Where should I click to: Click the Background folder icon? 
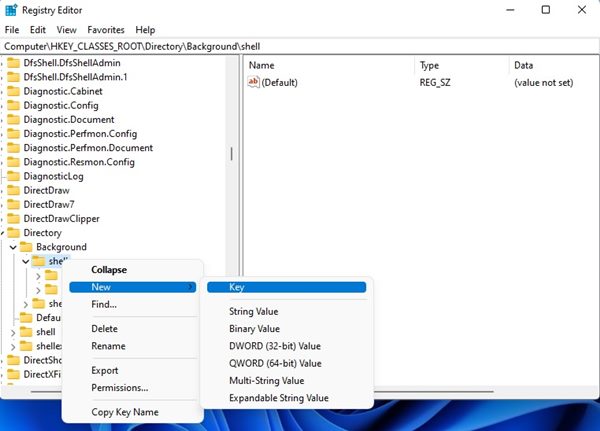point(26,247)
